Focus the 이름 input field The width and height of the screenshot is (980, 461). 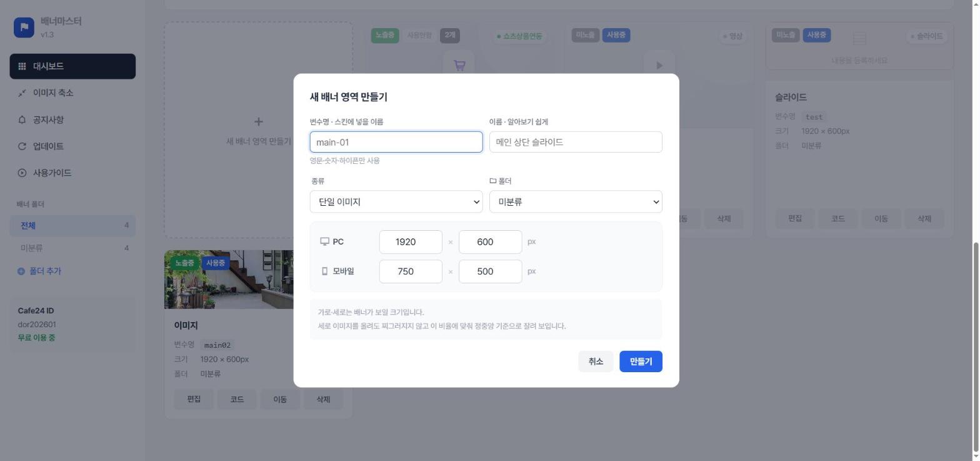(576, 142)
